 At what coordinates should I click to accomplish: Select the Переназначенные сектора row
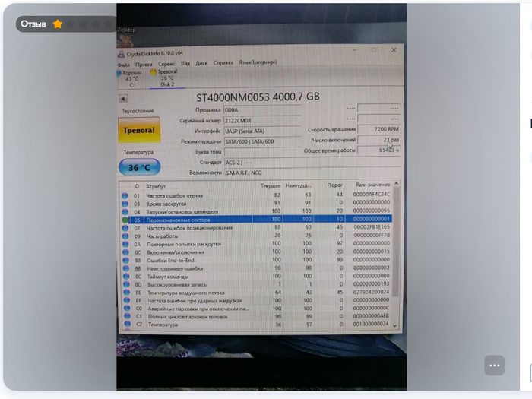tap(257, 220)
